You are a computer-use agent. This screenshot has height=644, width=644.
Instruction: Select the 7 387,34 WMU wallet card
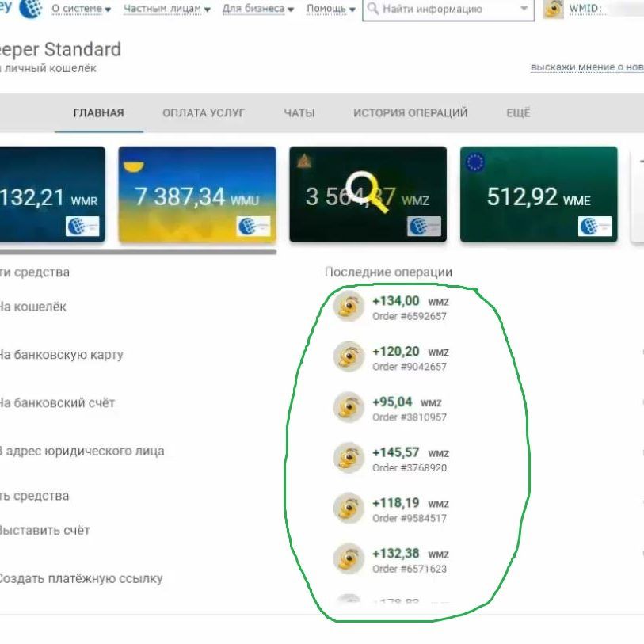pyautogui.click(x=197, y=194)
